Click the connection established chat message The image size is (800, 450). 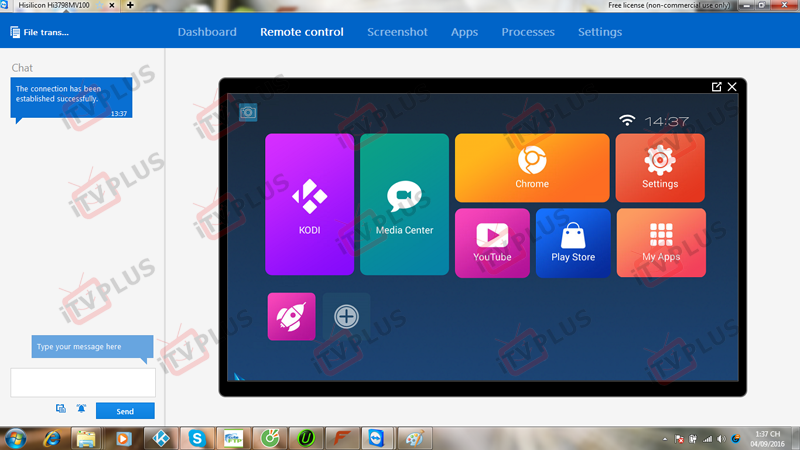click(71, 98)
